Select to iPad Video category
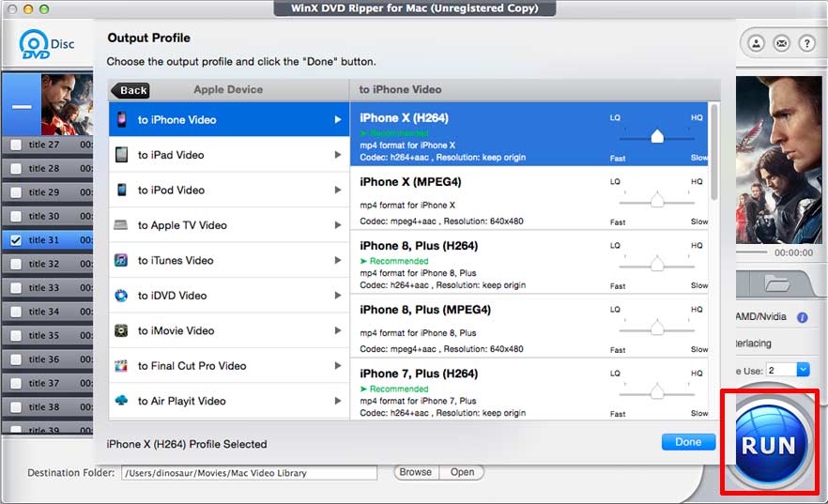Screen dimensions: 828x504 click(229, 155)
